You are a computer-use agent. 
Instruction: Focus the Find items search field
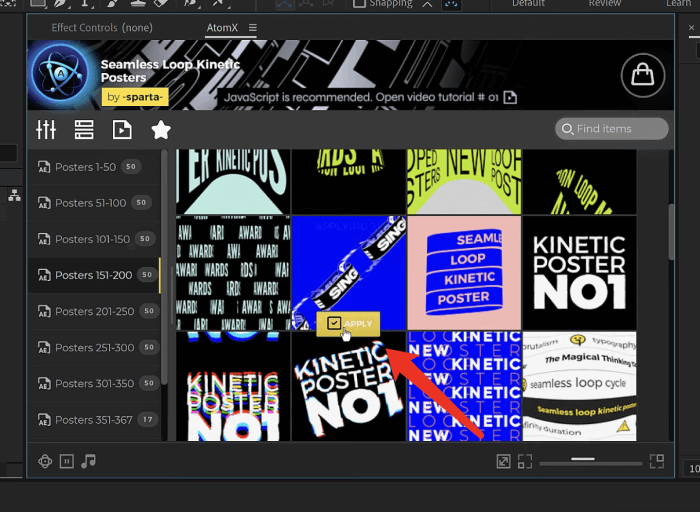[x=612, y=129]
